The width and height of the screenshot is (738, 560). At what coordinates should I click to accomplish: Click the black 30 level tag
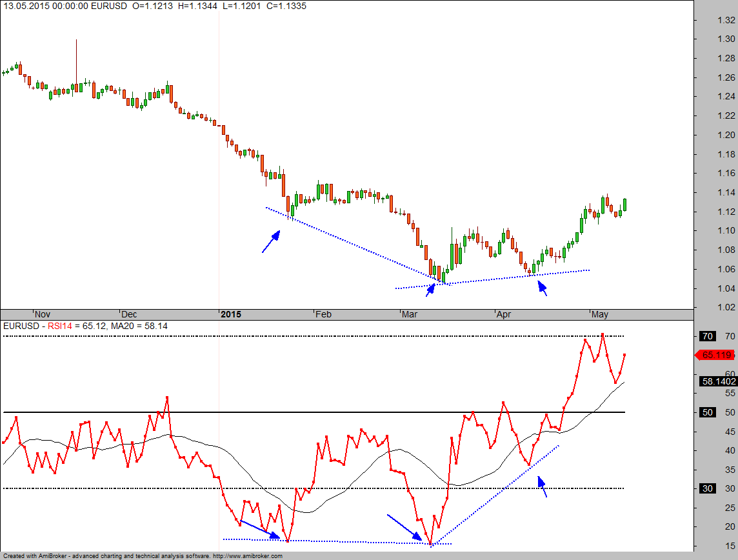tap(708, 488)
